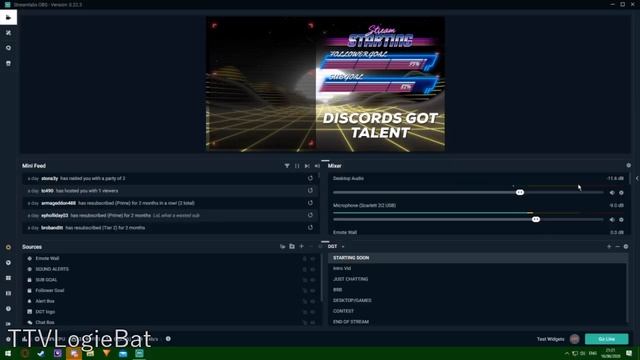Toggle visibility of SUB GOAL source
The height and width of the screenshot is (360, 640).
pos(313,280)
